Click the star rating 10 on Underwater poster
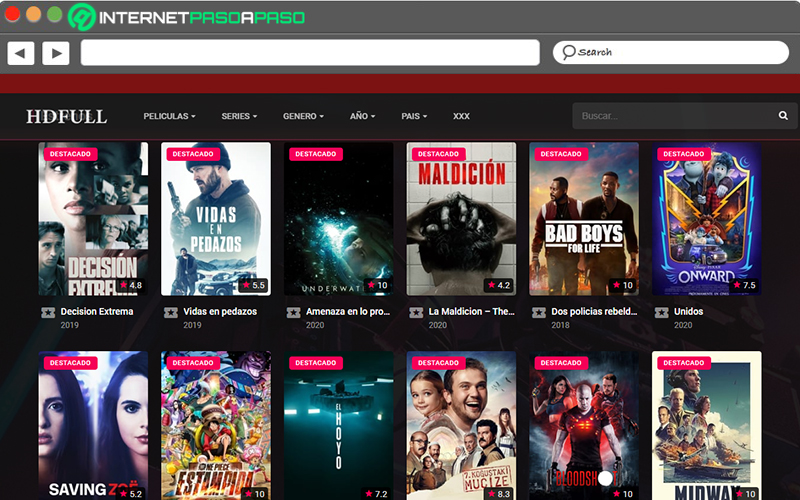 [378, 285]
